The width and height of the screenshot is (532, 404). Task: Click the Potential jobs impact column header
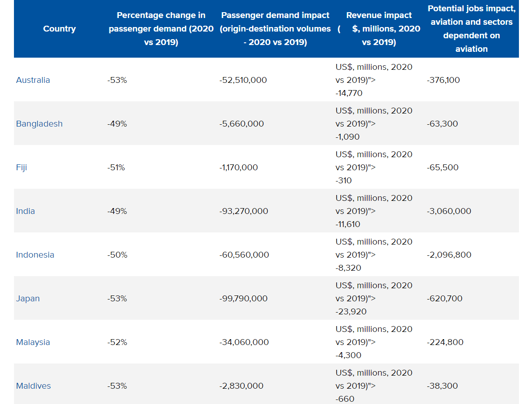coord(472,29)
